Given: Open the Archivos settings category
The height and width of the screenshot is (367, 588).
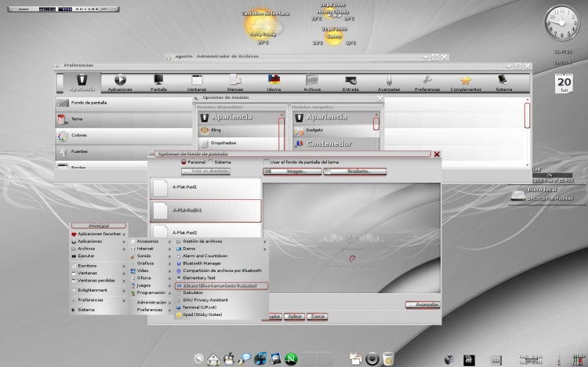Looking at the screenshot, I should [312, 82].
